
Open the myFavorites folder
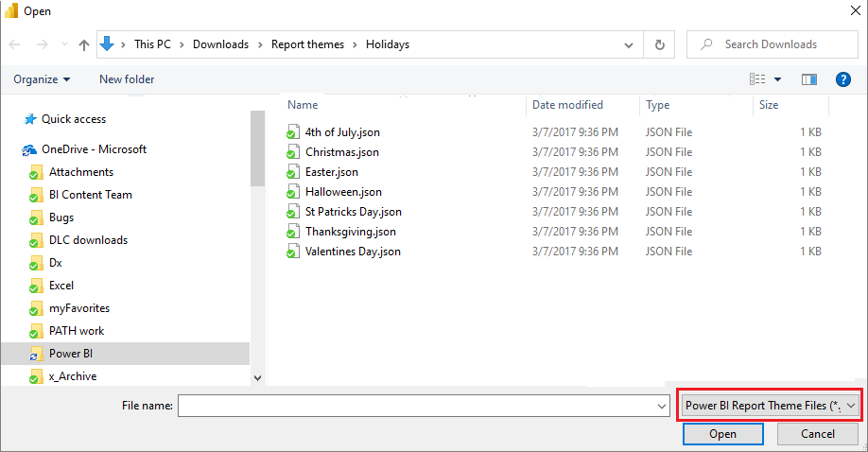tap(79, 308)
